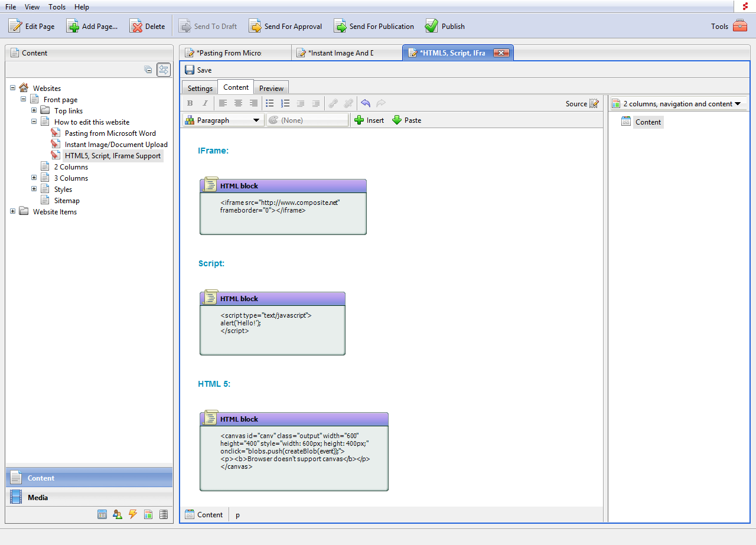
Task: Click the Send For Approval button
Action: [285, 26]
